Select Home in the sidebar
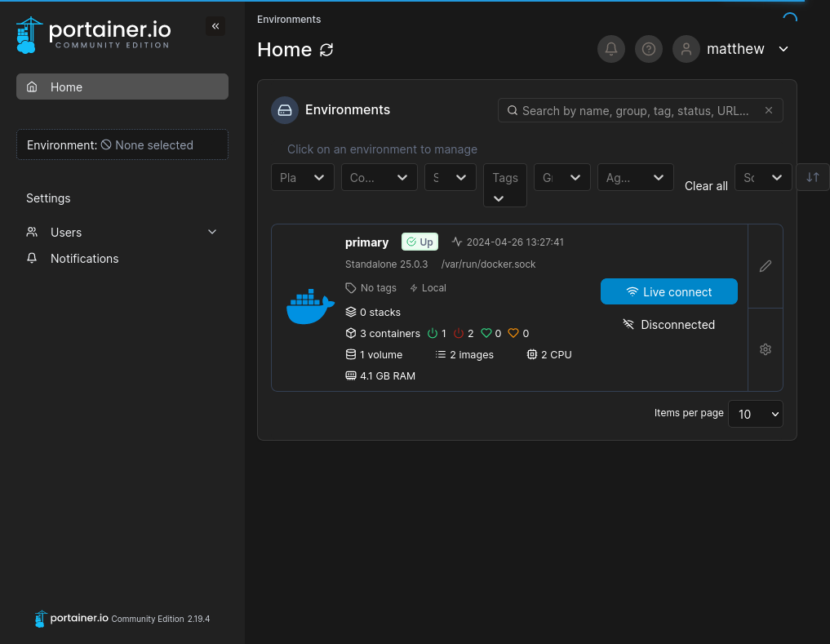This screenshot has height=644, width=830. point(122,87)
